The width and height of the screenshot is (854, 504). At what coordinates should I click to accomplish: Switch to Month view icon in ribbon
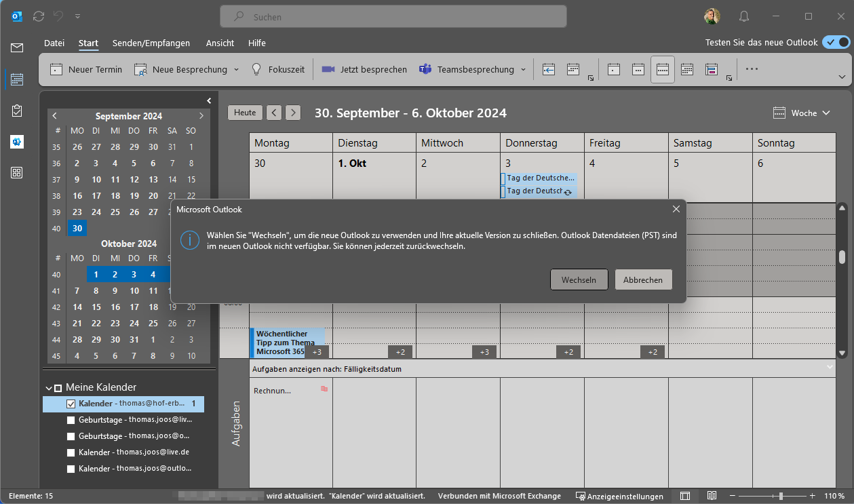point(687,69)
